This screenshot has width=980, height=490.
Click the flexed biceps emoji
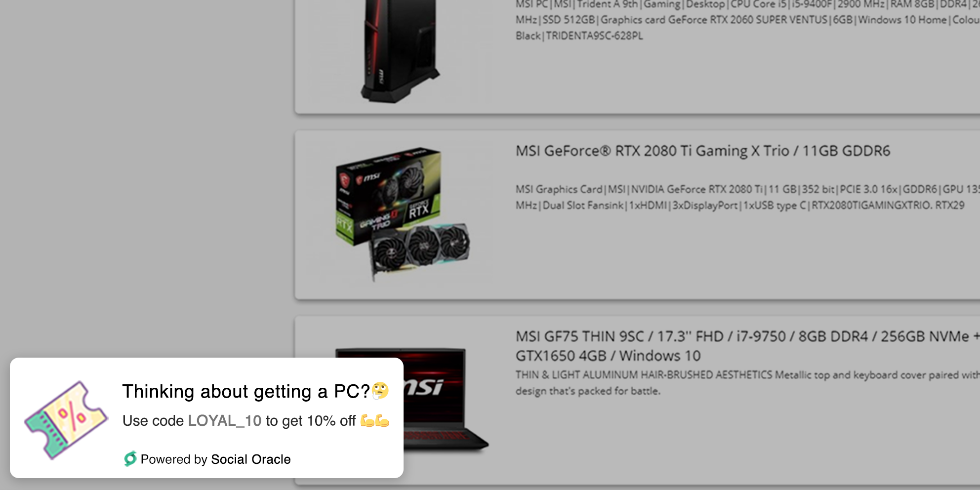click(375, 421)
